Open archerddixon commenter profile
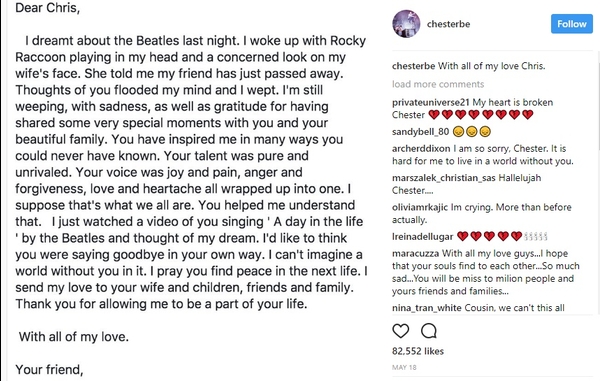The width and height of the screenshot is (600, 381). click(421, 148)
